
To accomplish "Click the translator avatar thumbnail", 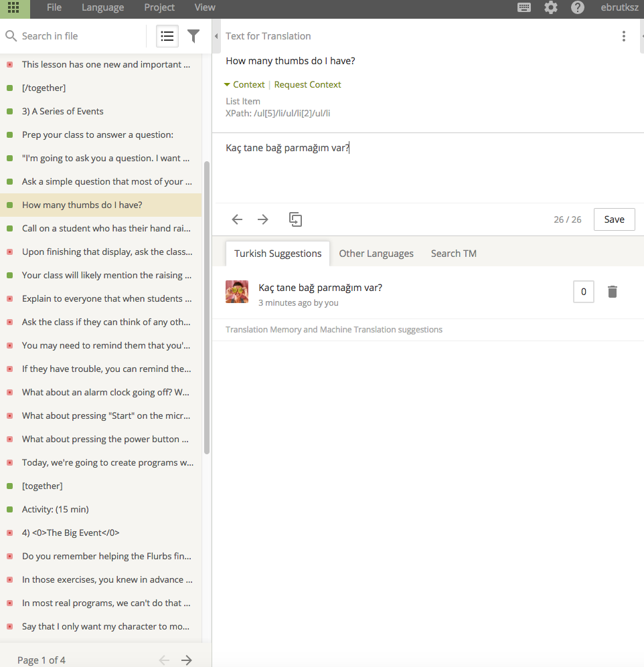I will click(x=237, y=292).
